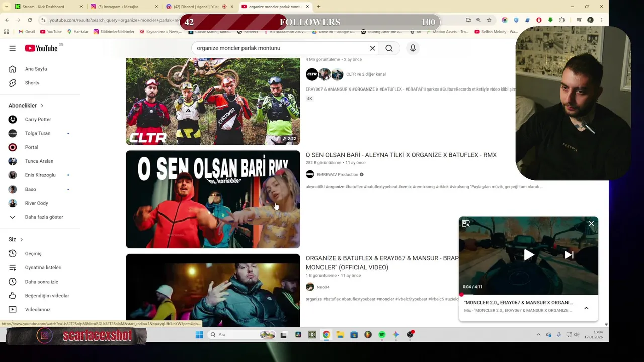Bookmark this page with star icon
Screen dimensions: 644x362
click(x=489, y=20)
